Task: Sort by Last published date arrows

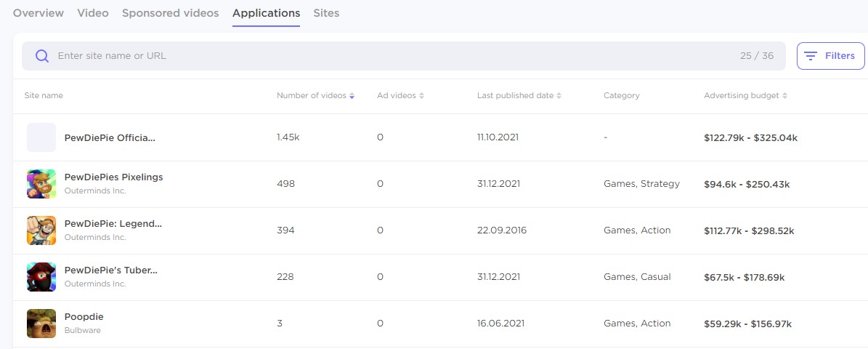Action: [x=559, y=96]
